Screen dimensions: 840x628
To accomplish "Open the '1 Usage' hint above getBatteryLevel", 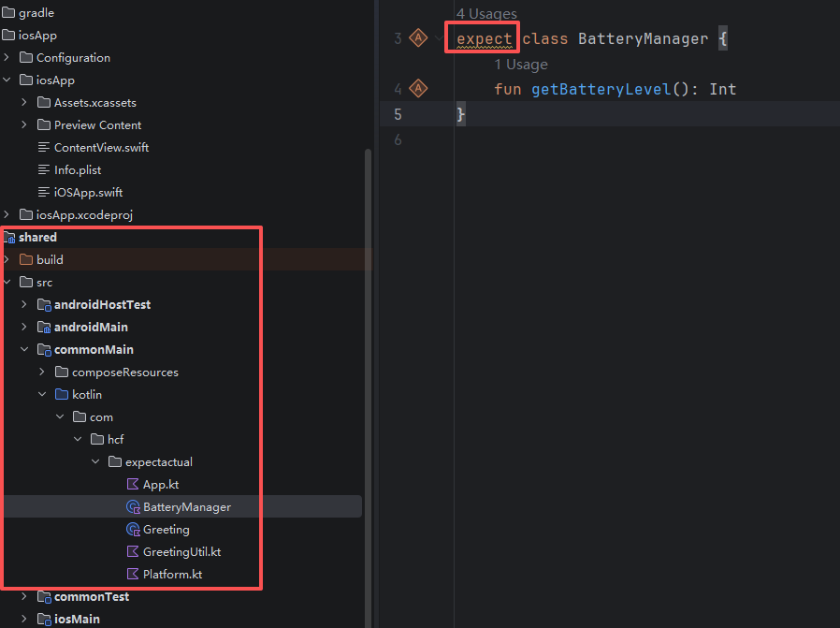I will pos(521,65).
